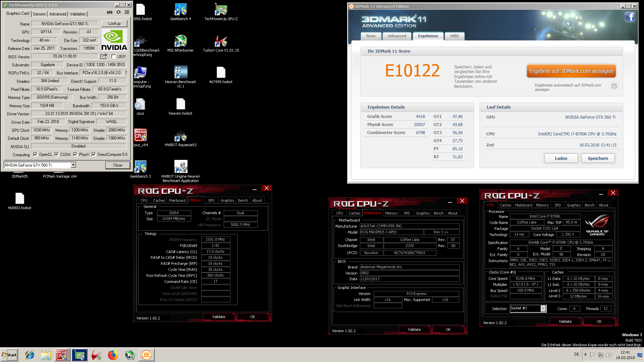Open Geekbench 3 desktop shortcut

(140, 170)
